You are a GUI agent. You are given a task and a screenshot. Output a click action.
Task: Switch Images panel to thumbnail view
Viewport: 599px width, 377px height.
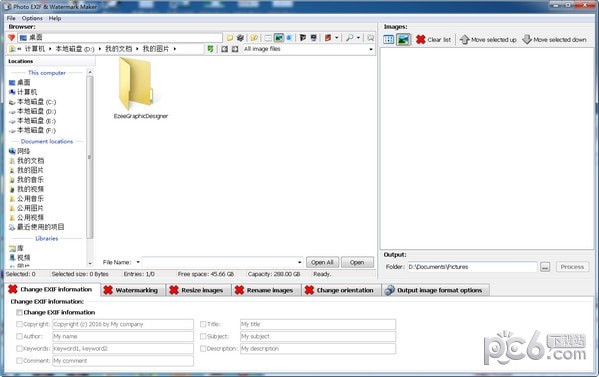[x=403, y=39]
